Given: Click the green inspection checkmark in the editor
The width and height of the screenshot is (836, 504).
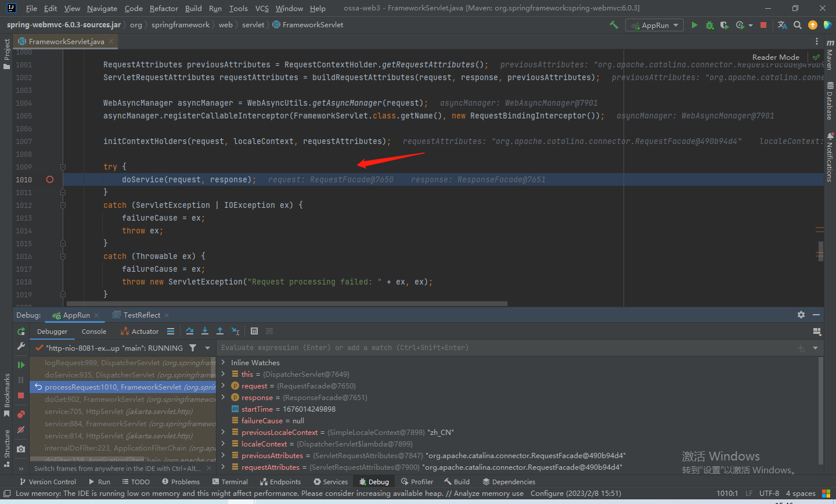Looking at the screenshot, I should pyautogui.click(x=816, y=57).
